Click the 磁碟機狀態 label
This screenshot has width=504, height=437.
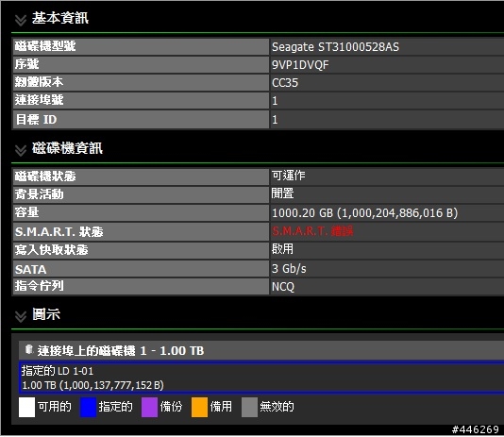(45, 176)
